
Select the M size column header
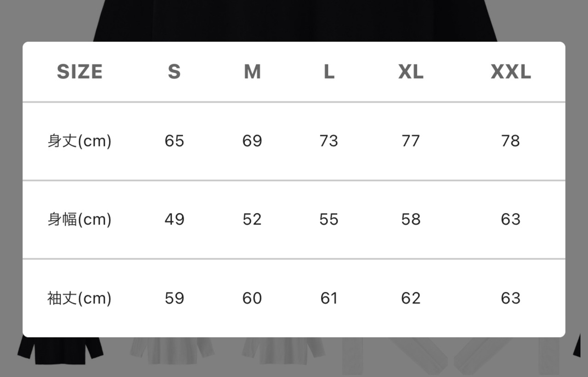click(x=252, y=72)
